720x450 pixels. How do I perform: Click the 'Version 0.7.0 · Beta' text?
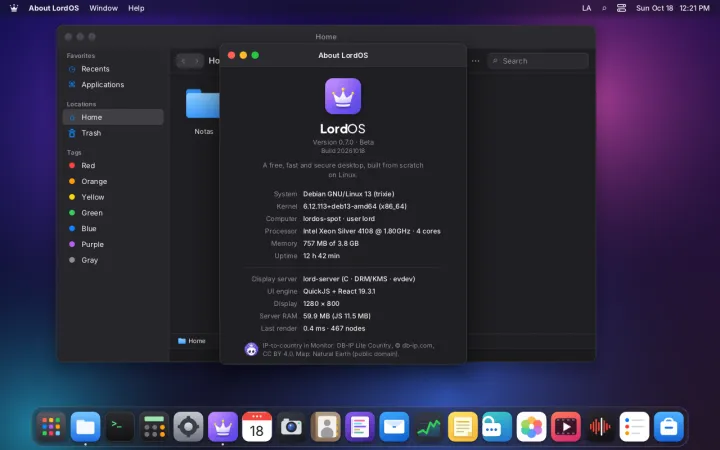(x=343, y=142)
